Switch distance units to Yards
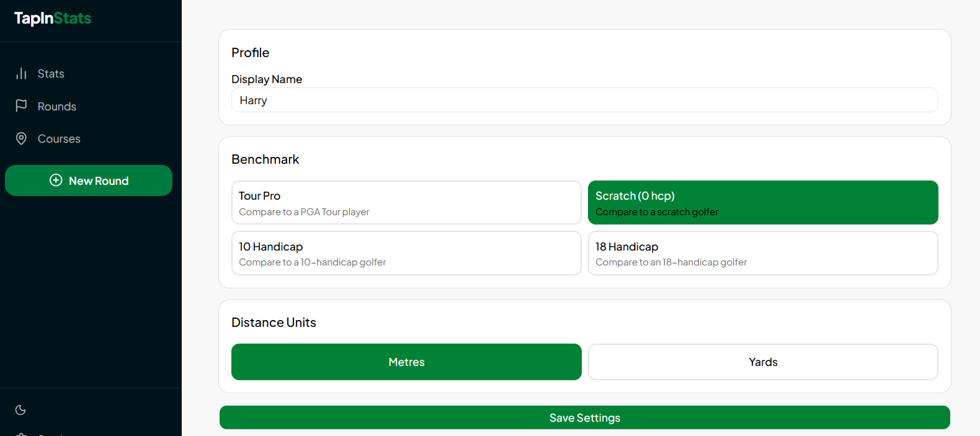Screen dimensions: 980x436 (763, 362)
